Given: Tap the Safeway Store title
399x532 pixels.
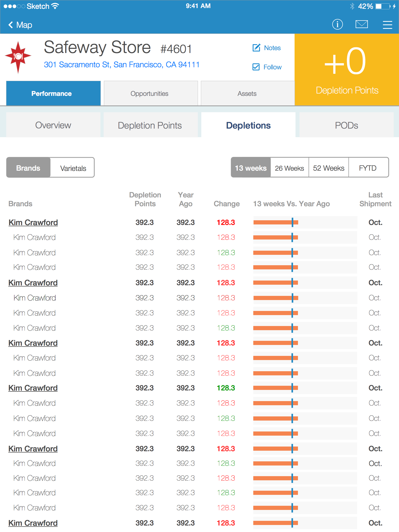Looking at the screenshot, I should coord(97,48).
